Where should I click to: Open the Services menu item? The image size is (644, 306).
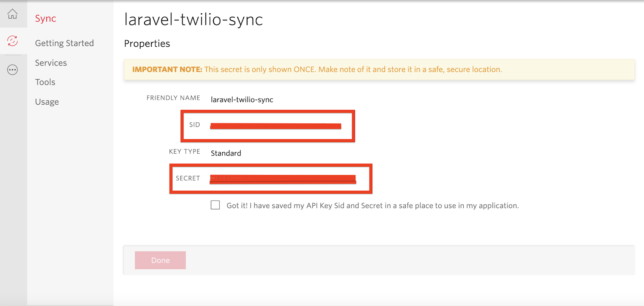[x=51, y=63]
